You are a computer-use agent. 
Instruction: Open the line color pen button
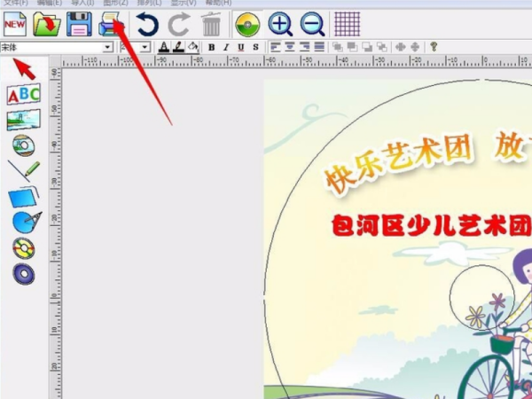178,47
